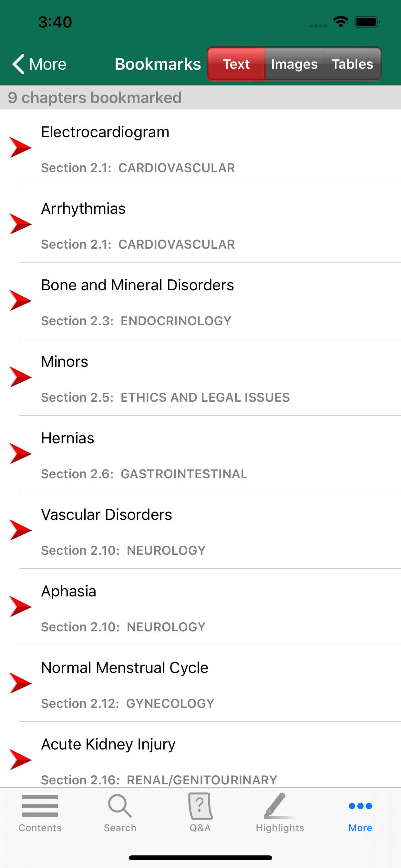Tap the red bookmark arrow beside Electrocardiogram
This screenshot has height=868, width=401.
click(x=21, y=147)
